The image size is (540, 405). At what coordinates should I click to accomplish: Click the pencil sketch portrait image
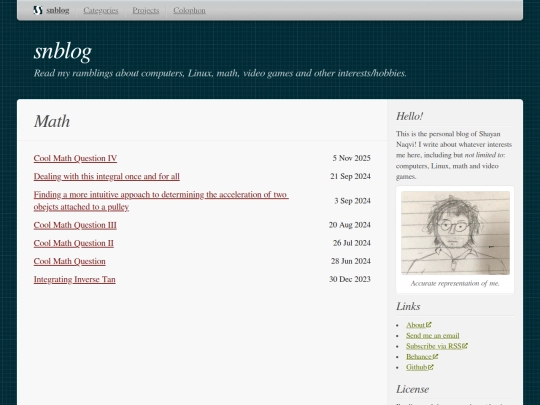tap(455, 233)
